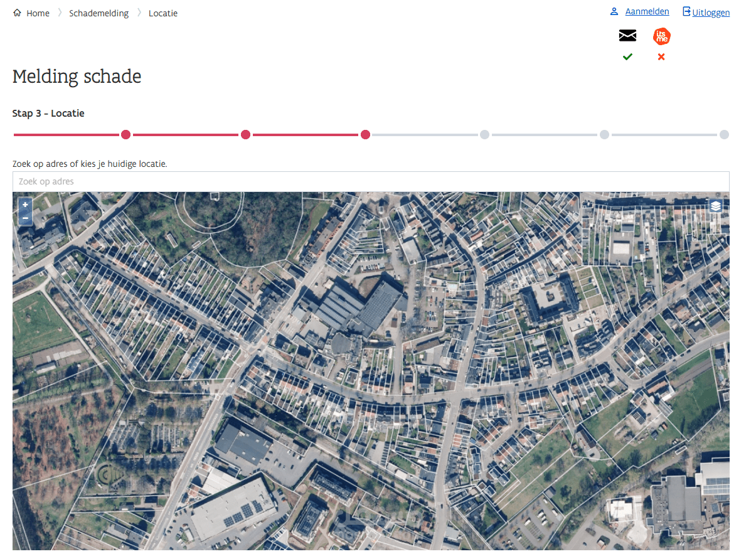Jump to the first step dot
Viewport: 756px width, 554px height.
click(x=125, y=134)
